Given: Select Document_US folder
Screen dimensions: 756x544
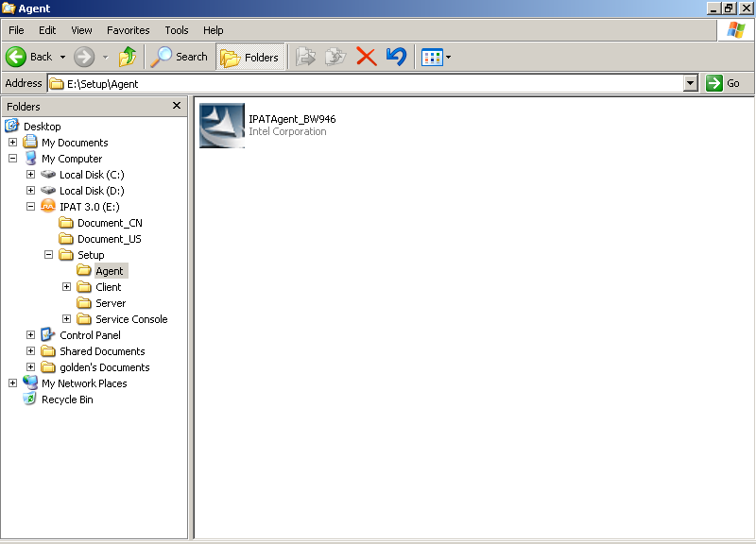Looking at the screenshot, I should [110, 239].
